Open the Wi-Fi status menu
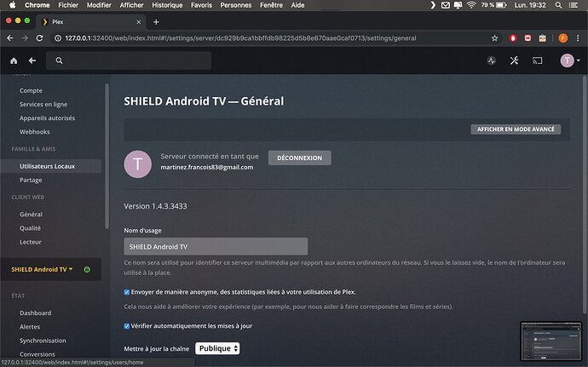 click(x=471, y=5)
